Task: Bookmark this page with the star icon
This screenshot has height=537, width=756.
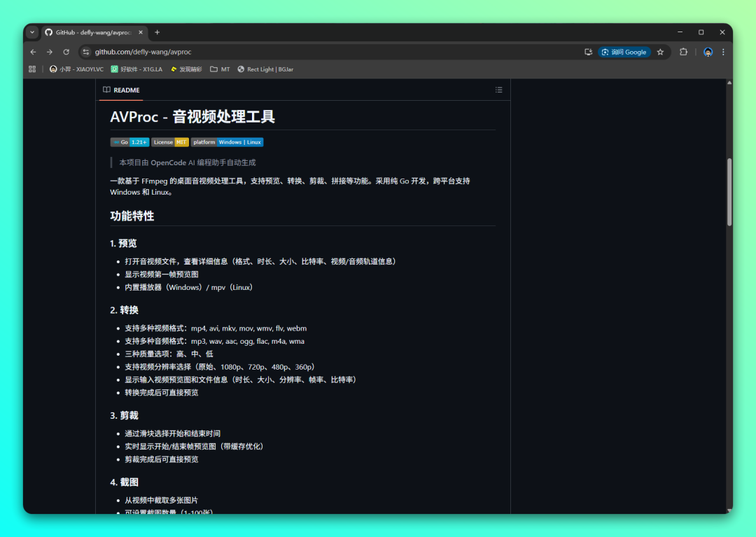Action: [x=660, y=52]
